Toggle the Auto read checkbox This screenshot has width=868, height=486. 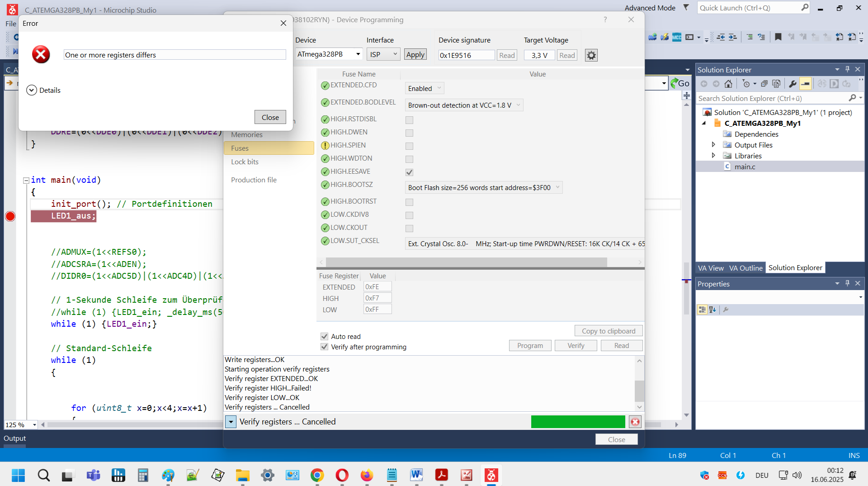[x=324, y=336]
